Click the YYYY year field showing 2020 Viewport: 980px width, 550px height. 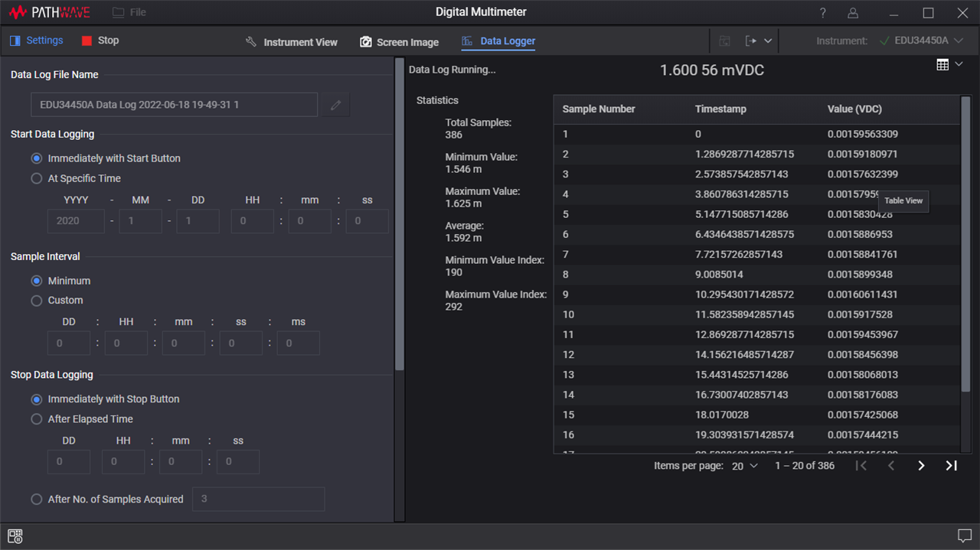click(x=76, y=221)
